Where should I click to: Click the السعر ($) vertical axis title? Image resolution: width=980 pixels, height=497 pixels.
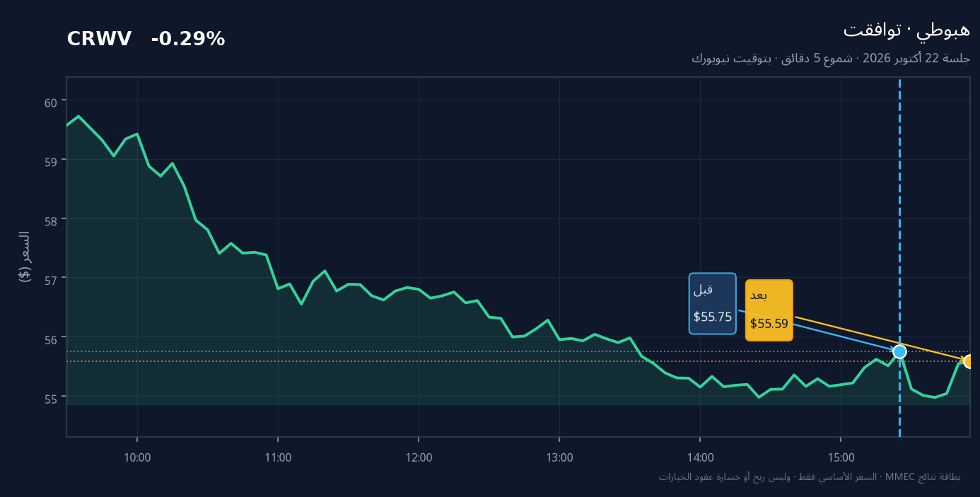click(x=25, y=257)
